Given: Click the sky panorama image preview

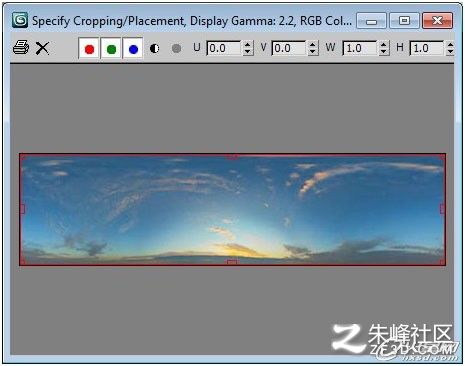Looking at the screenshot, I should pos(232,209).
